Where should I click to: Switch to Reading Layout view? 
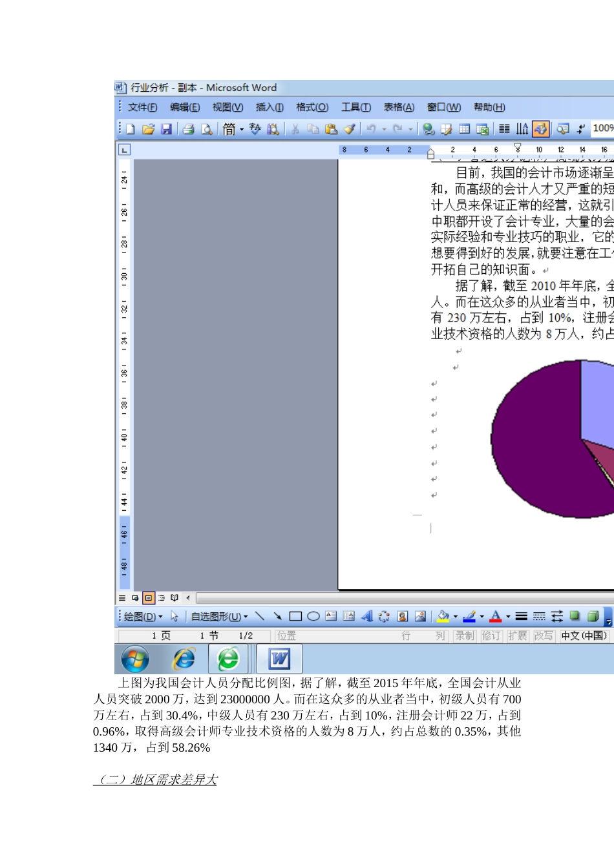click(175, 598)
